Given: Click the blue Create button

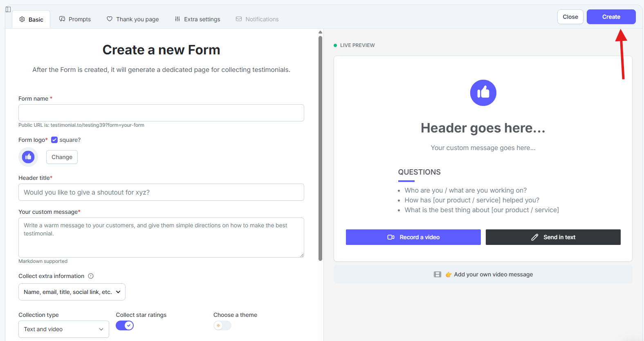Looking at the screenshot, I should [611, 17].
